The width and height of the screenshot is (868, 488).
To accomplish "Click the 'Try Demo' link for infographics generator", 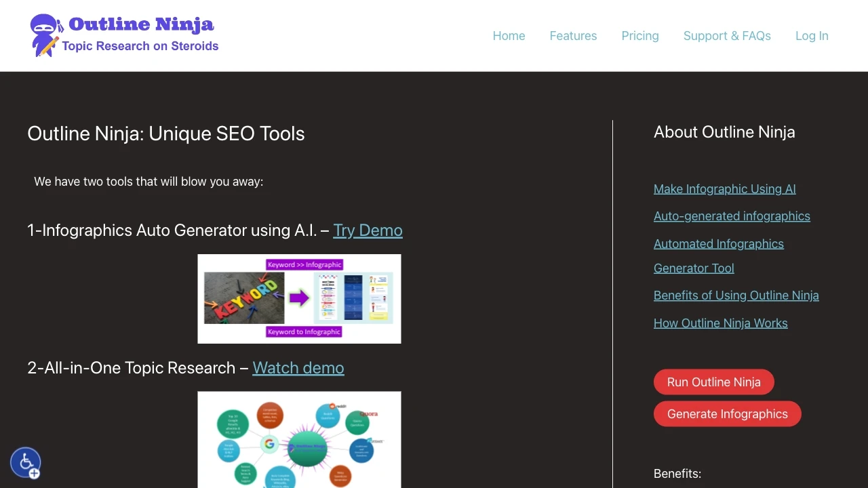I will [x=368, y=230].
